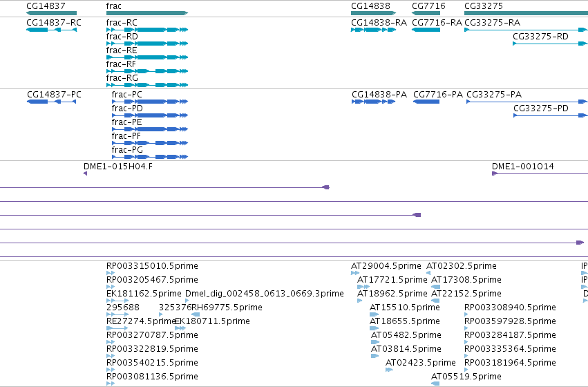The width and height of the screenshot is (588, 387).
Task: Select the frac-PD protein label
Action: [127, 108]
